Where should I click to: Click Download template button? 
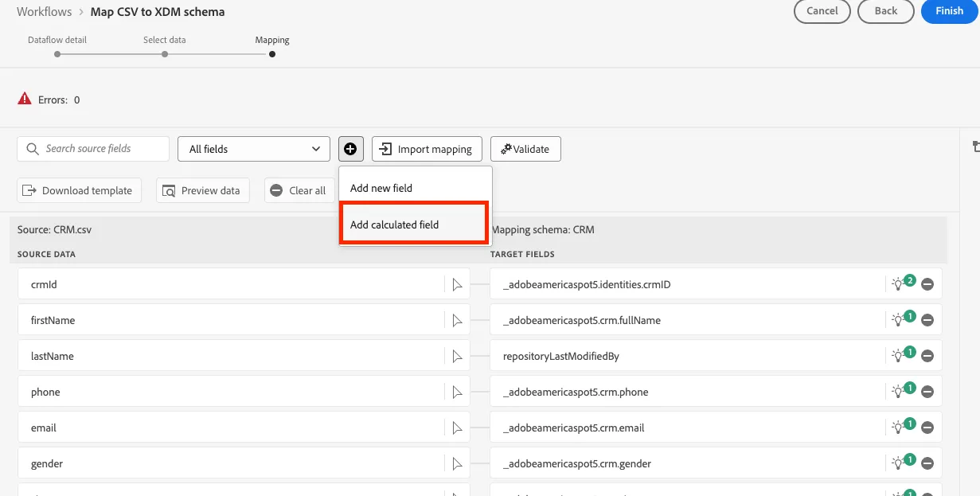coord(80,190)
